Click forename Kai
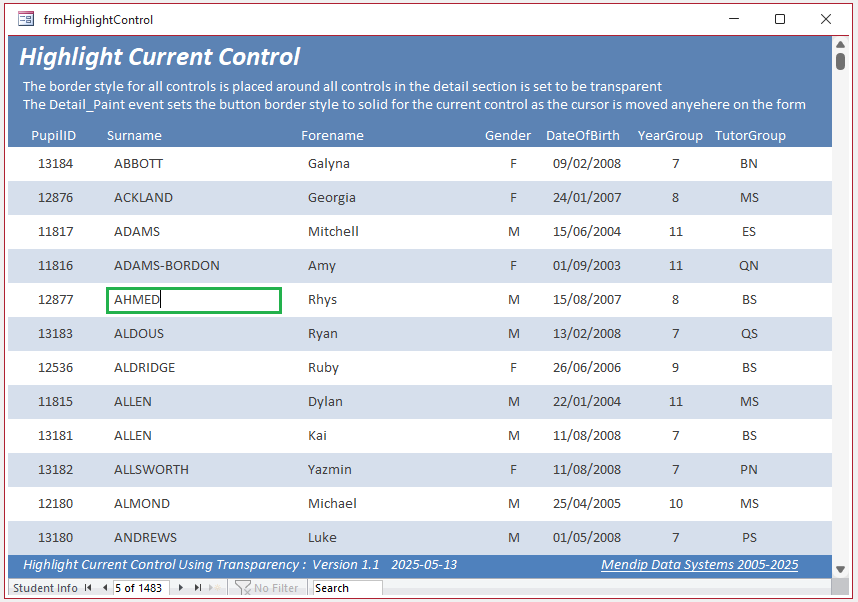This screenshot has height=602, width=858. click(x=317, y=435)
